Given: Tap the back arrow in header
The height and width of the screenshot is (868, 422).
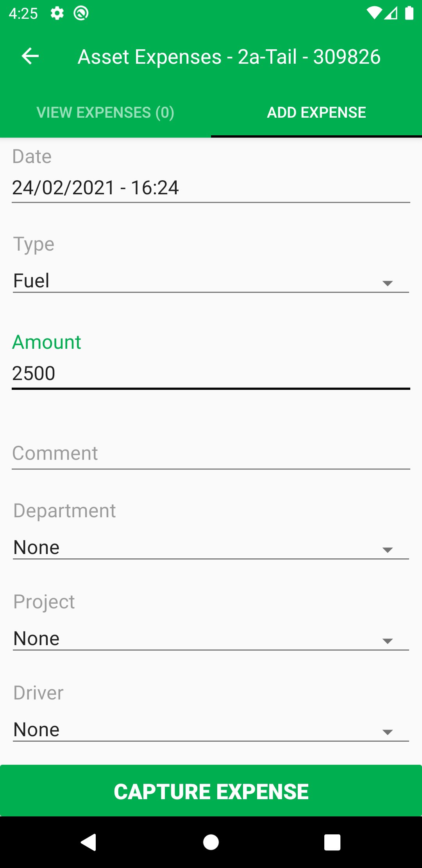Looking at the screenshot, I should [x=30, y=56].
